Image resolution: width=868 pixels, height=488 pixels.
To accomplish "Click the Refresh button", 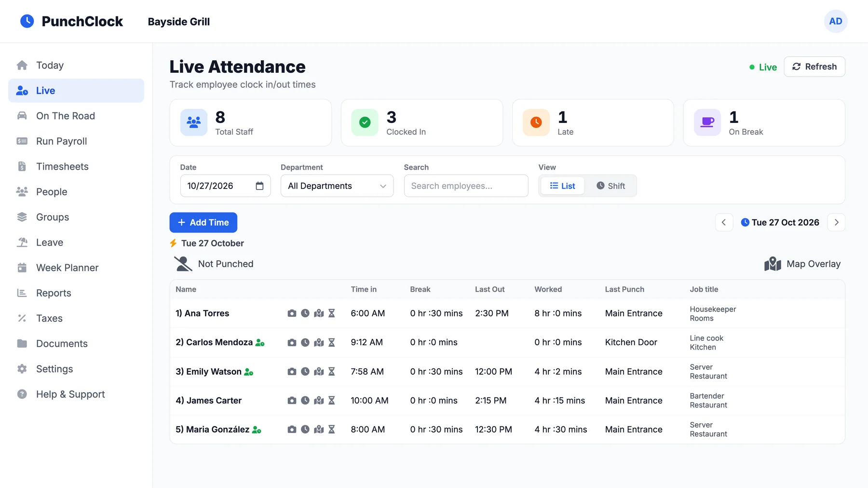I will tap(814, 67).
